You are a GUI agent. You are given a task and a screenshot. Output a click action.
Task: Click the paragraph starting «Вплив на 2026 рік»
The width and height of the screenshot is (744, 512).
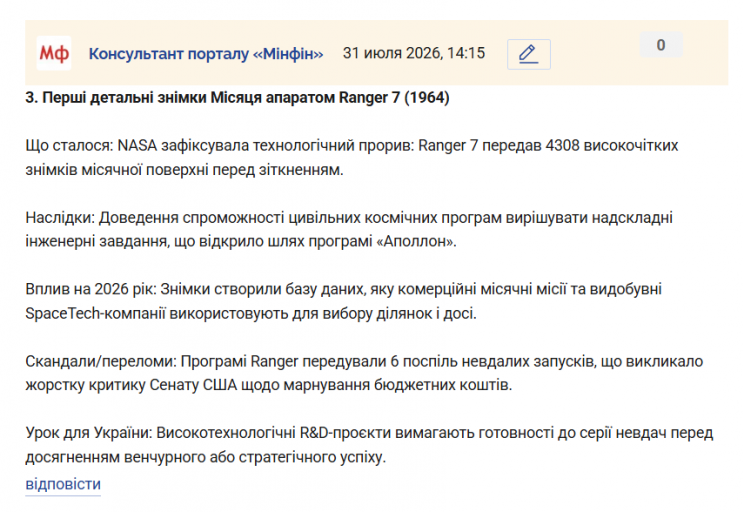pyautogui.click(x=344, y=301)
